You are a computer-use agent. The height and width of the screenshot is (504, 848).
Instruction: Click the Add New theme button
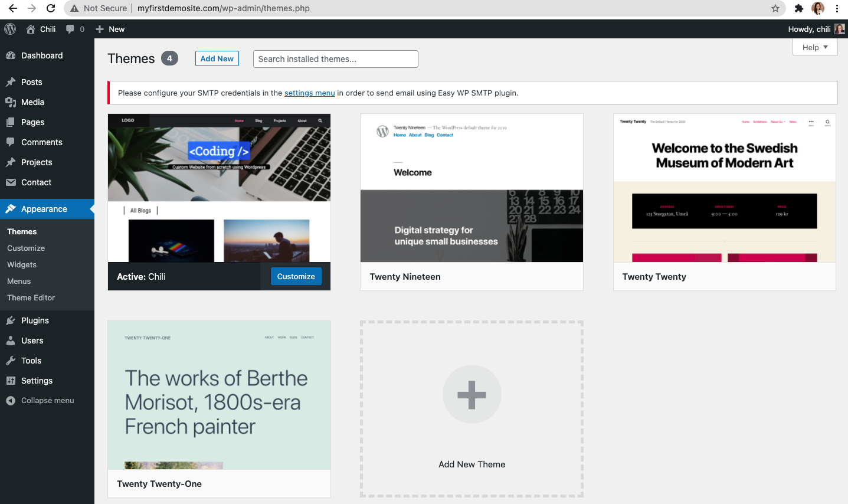point(217,58)
